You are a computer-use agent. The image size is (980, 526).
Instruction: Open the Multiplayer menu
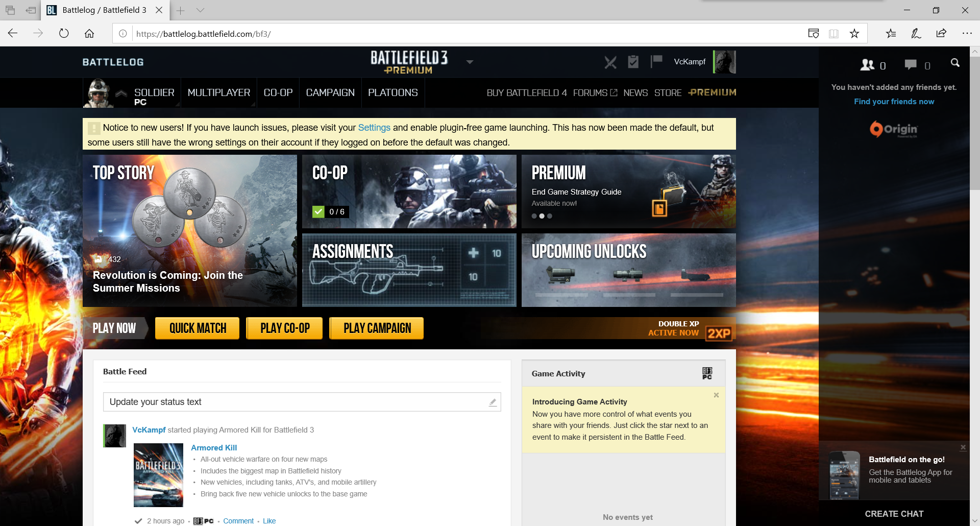[x=219, y=92]
